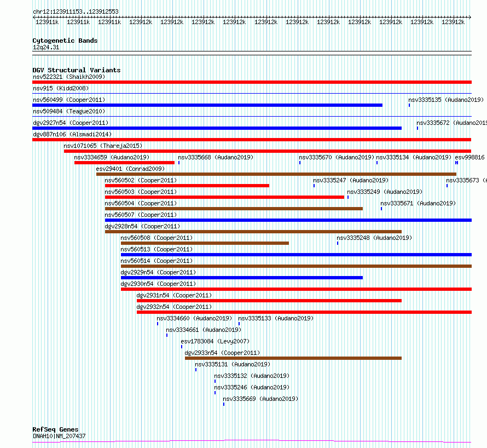The height and width of the screenshot is (448, 487).
Task: Click the dgv2933n54 (Cooper2011) brown bar
Action: click(x=293, y=358)
